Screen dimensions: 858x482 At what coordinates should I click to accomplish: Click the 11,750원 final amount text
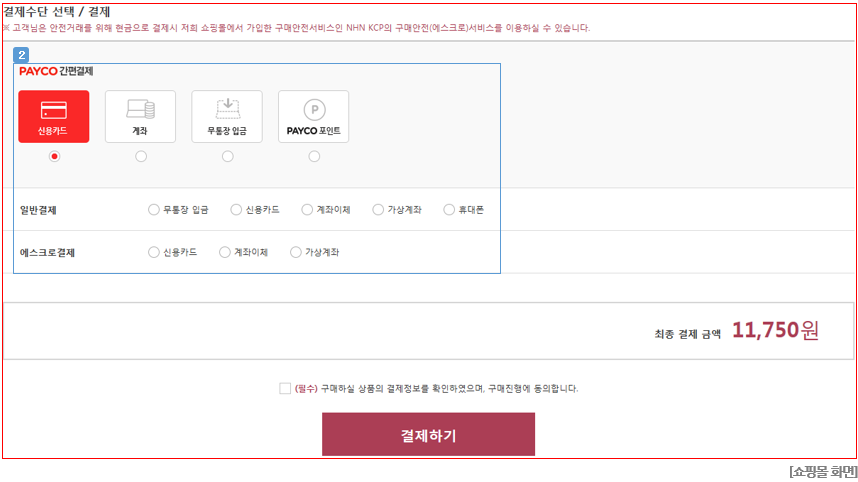775,330
